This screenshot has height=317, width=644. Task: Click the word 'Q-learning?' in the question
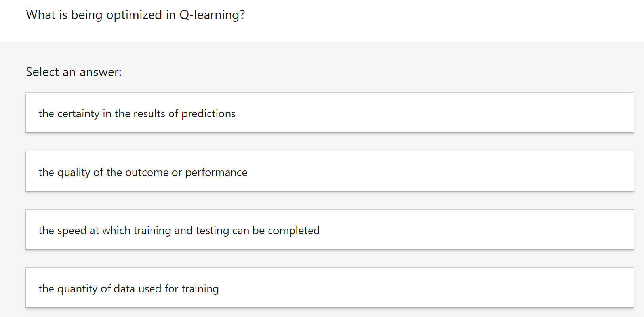click(212, 15)
